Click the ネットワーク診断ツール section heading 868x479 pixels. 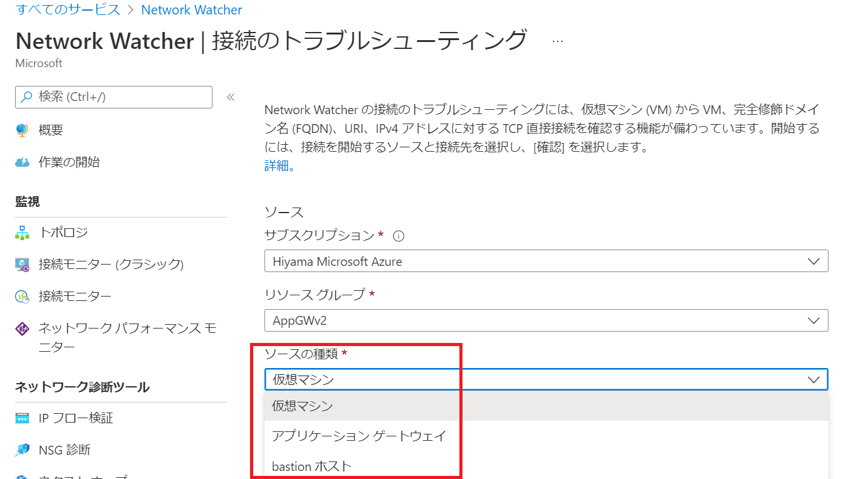(82, 387)
